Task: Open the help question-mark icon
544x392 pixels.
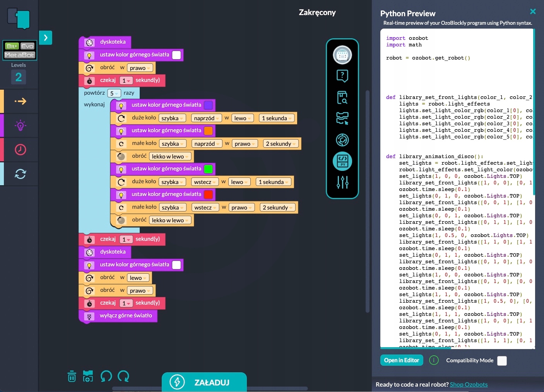Action: 342,76
